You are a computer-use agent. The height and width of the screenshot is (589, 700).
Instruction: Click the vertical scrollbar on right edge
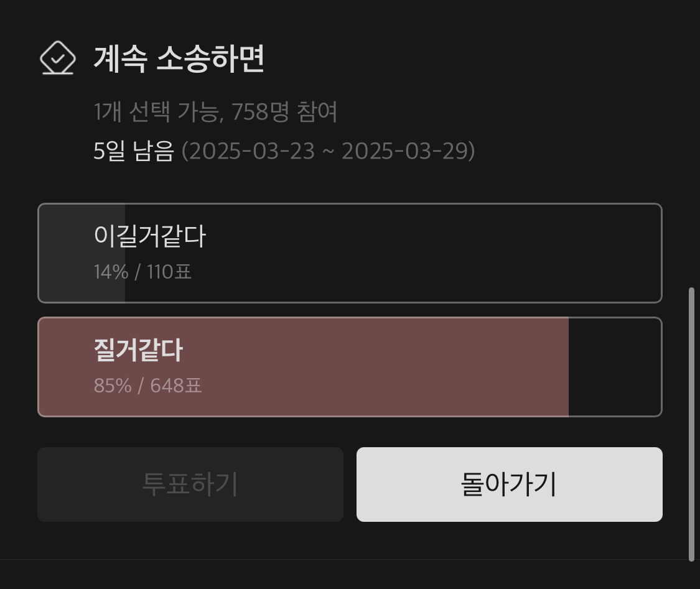pos(691,423)
